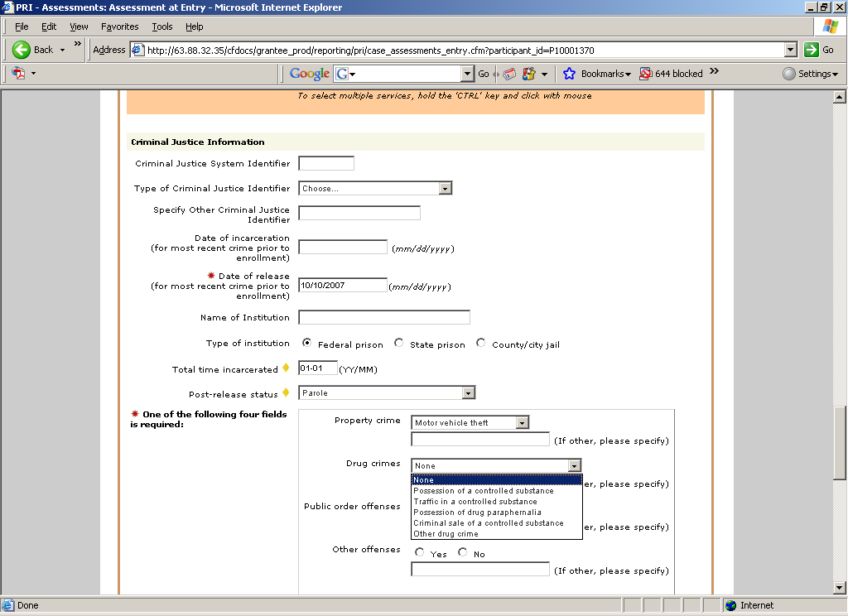Expand more Google toolbar options chevron
This screenshot has width=848, height=616.
pos(714,71)
